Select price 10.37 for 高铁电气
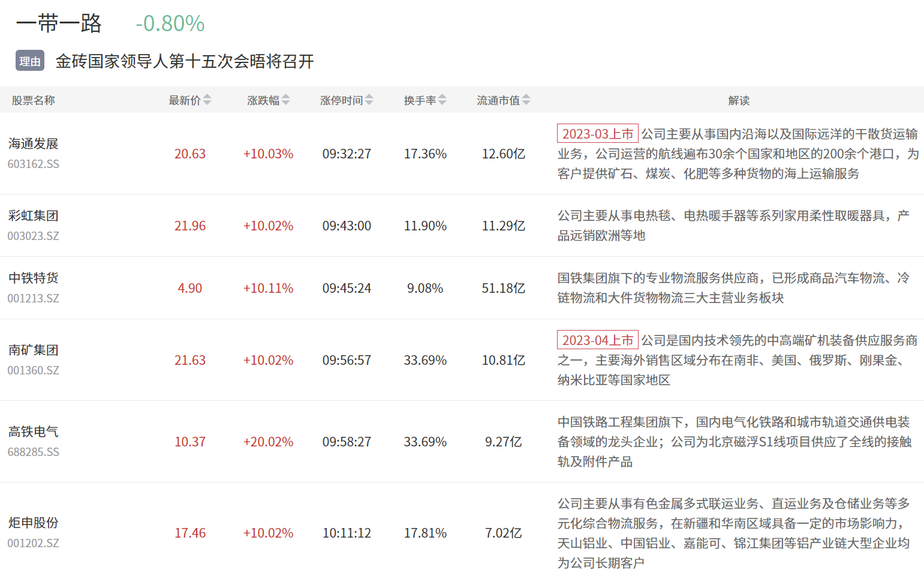Image resolution: width=924 pixels, height=576 pixels. point(190,442)
